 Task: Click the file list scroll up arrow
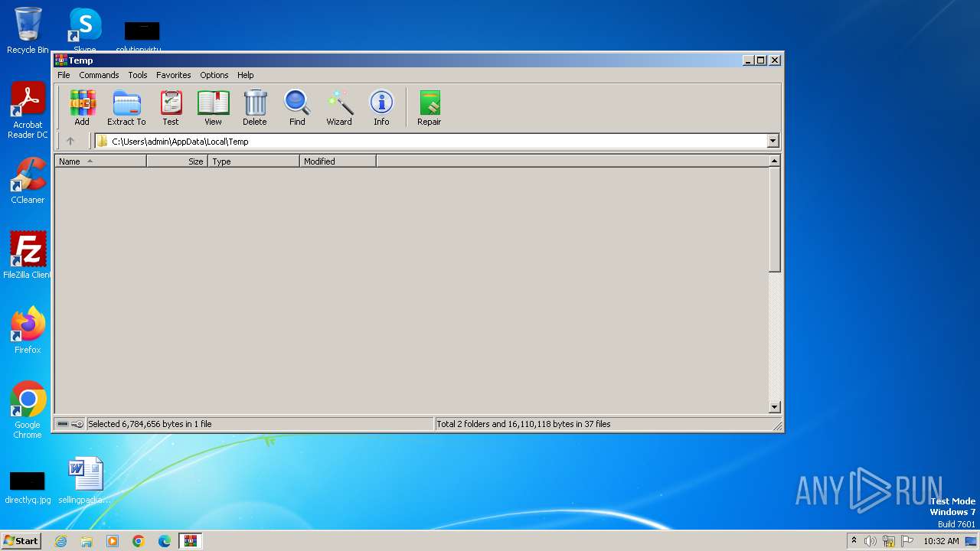coord(774,161)
